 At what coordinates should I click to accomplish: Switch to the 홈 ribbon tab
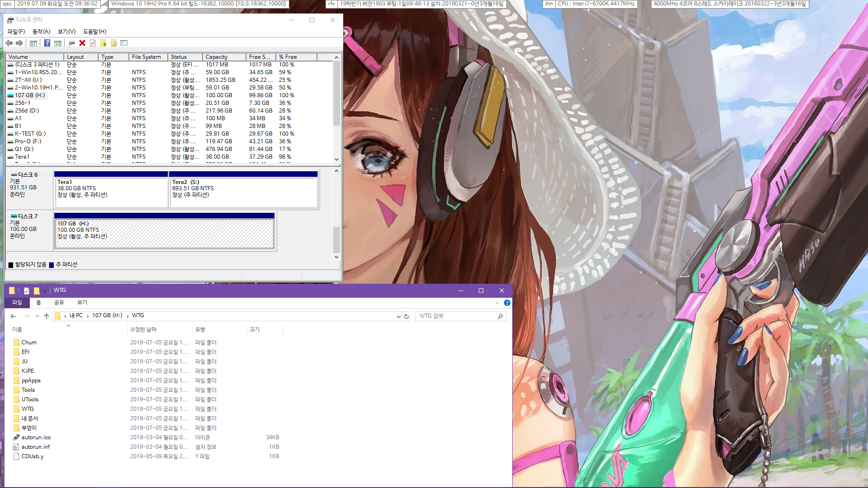[38, 303]
